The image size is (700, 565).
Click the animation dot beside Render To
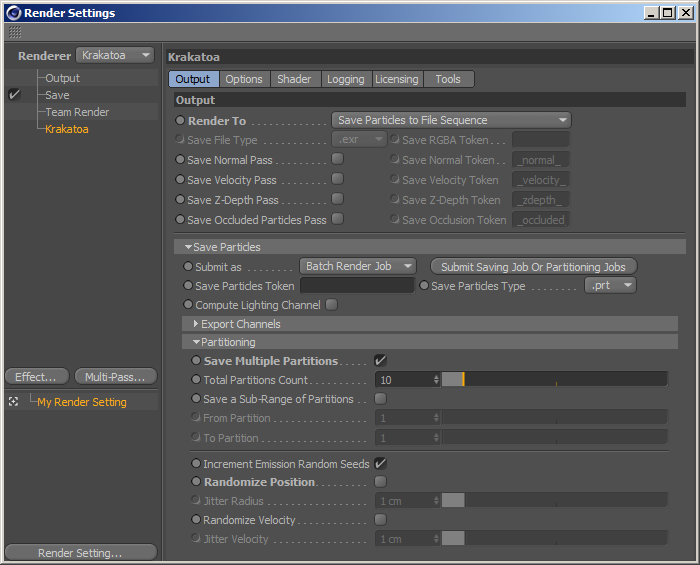pyautogui.click(x=180, y=120)
